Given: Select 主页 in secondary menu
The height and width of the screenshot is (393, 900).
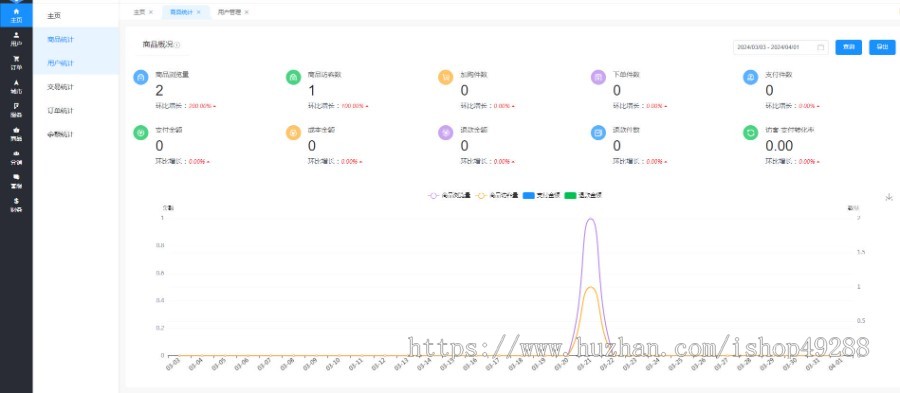Looking at the screenshot, I should pos(76,15).
